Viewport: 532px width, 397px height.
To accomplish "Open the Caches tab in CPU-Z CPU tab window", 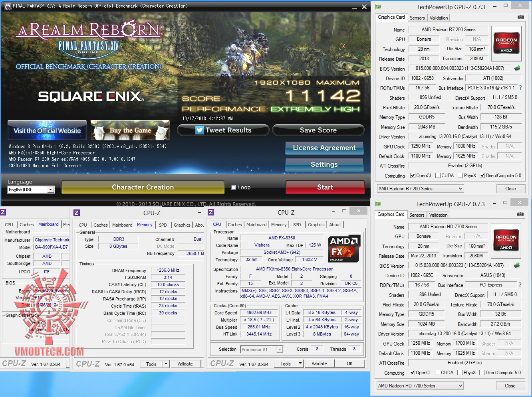I will (x=235, y=225).
